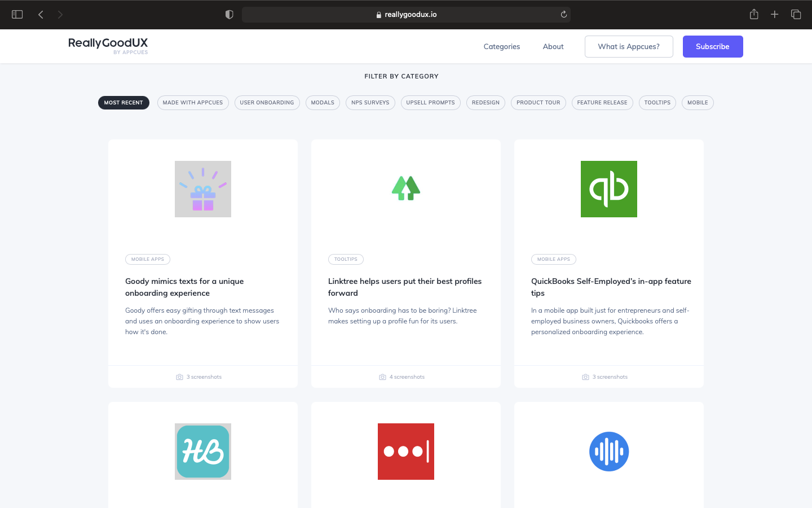The height and width of the screenshot is (508, 812).
Task: Click camera icon beside Goody's 3 screenshots
Action: point(179,377)
